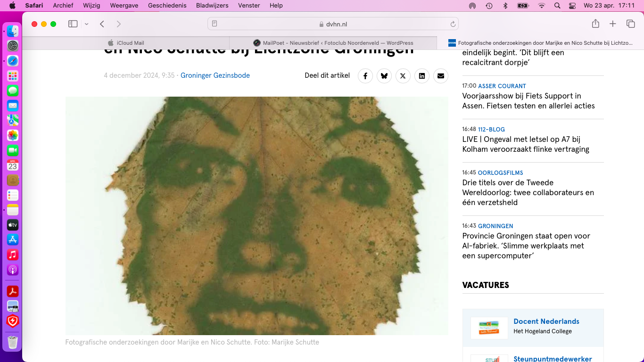Check battery status in menu bar
Viewport: 644px width, 362px height.
(x=523, y=6)
